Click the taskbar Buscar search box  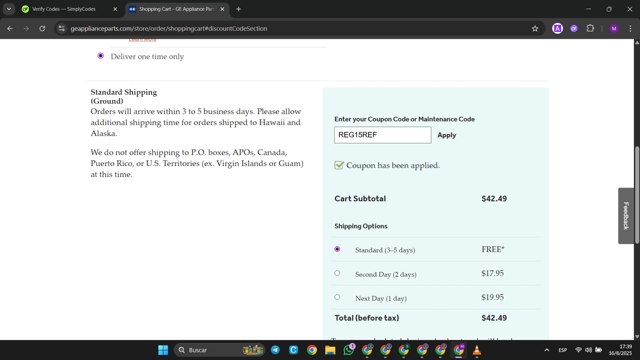click(x=220, y=350)
